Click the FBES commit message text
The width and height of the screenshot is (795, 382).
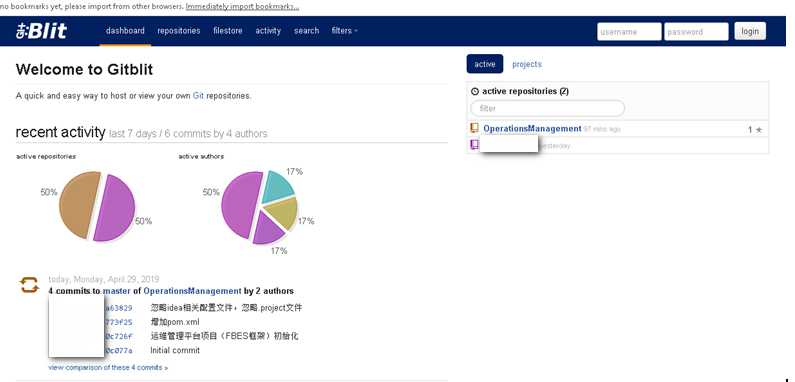(225, 336)
